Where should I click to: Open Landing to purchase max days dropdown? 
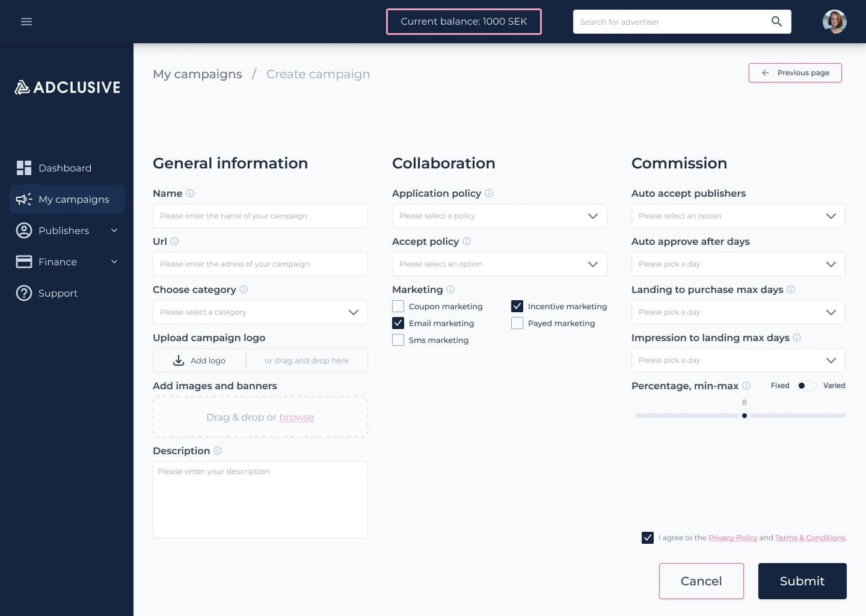pyautogui.click(x=739, y=312)
